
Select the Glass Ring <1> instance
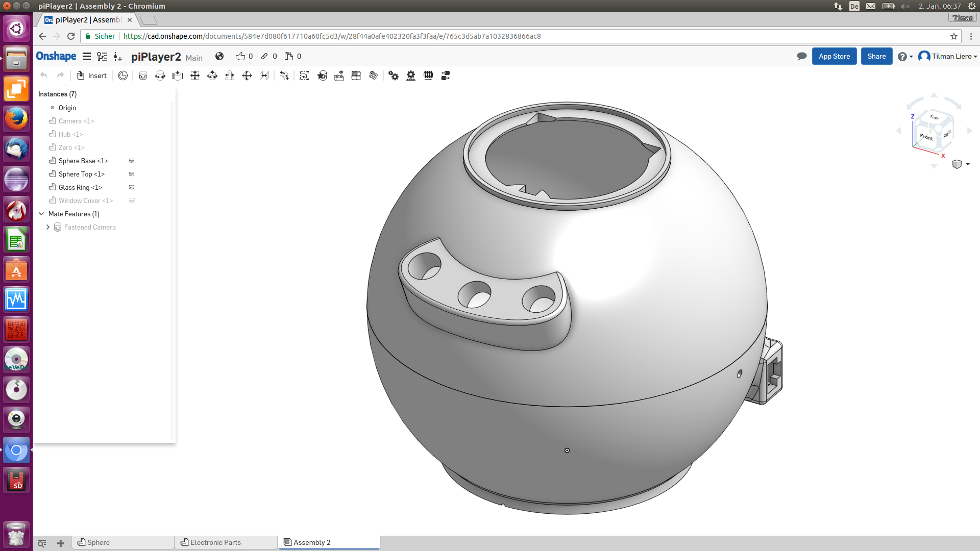pos(80,187)
